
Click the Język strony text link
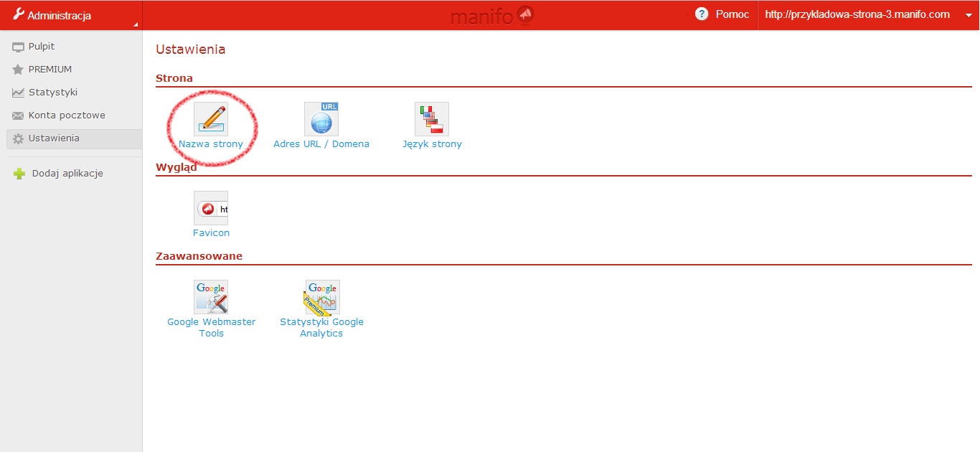[432, 144]
